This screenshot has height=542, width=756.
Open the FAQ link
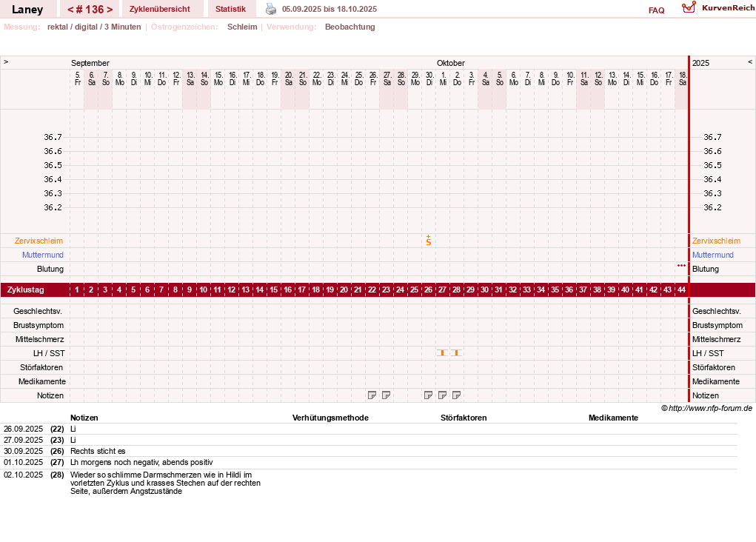(656, 10)
